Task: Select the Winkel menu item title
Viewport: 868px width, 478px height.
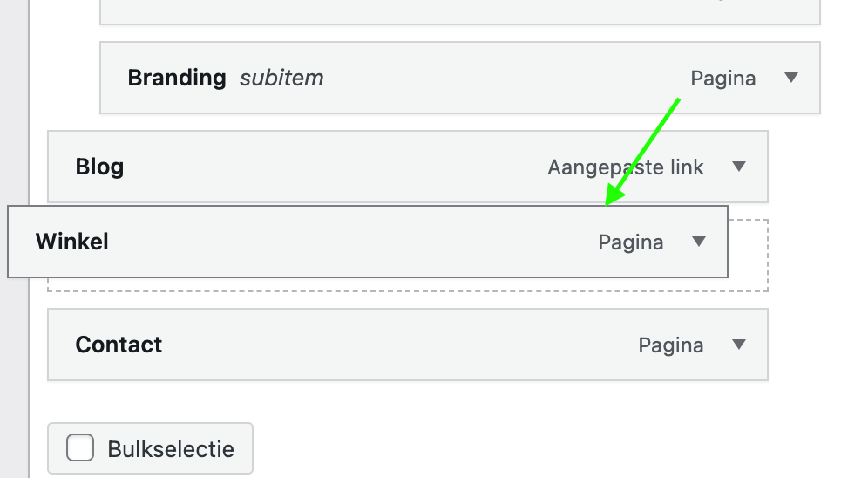Action: [x=72, y=242]
